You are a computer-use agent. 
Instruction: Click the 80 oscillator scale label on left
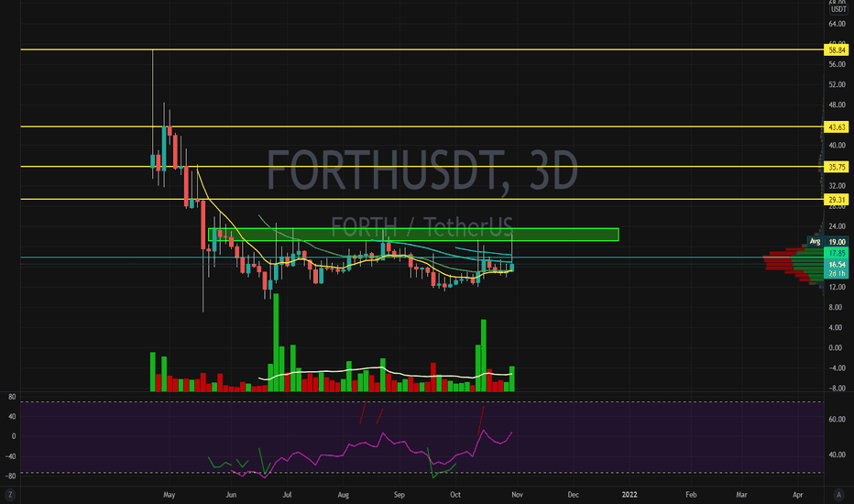tap(11, 397)
